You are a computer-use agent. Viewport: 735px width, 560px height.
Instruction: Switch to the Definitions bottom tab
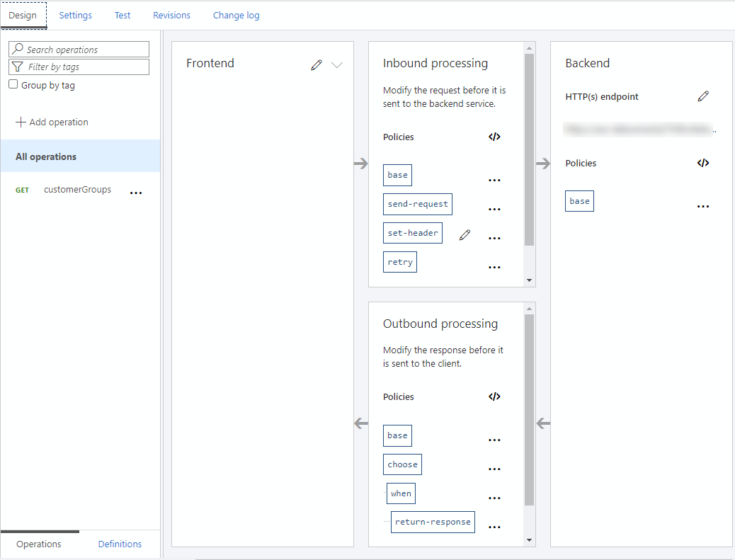coord(120,544)
